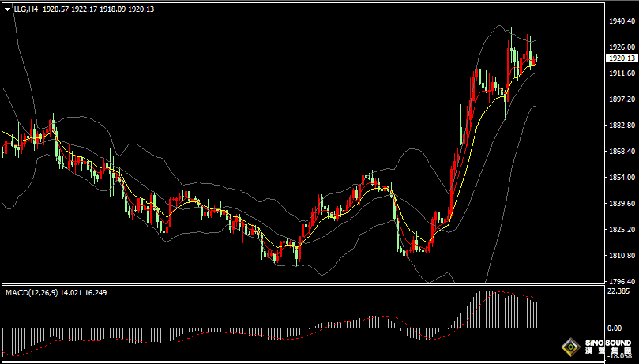639x364 pixels.
Task: Click the 1897.20 price axis label
Action: [x=621, y=99]
